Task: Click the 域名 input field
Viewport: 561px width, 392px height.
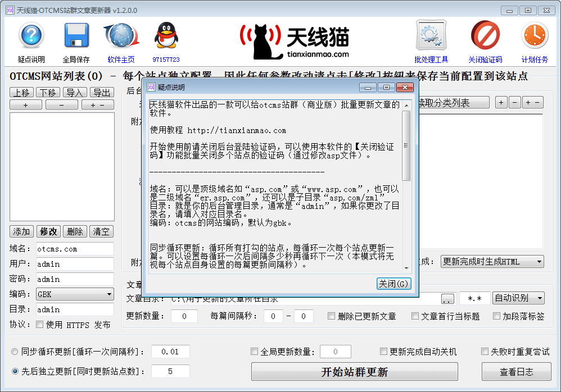Action: (75, 249)
